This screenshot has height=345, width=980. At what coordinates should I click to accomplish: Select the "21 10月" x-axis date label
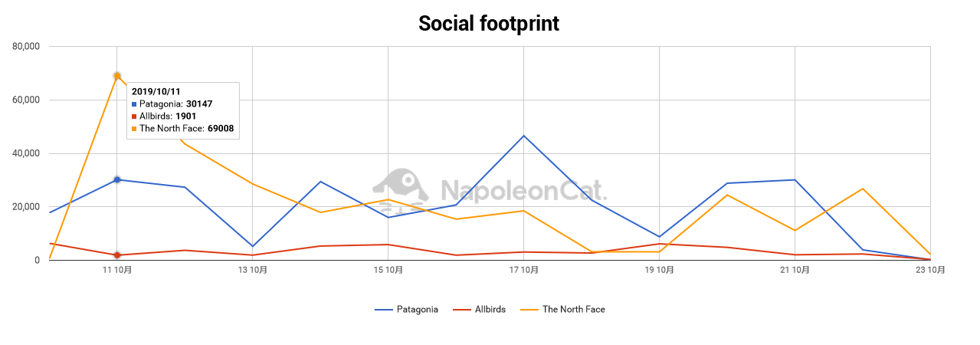[795, 270]
